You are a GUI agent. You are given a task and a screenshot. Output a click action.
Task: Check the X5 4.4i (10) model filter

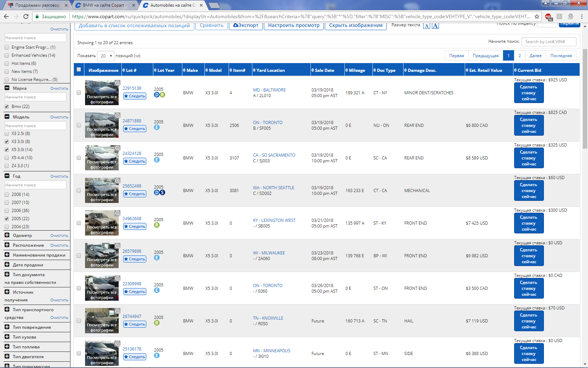point(7,158)
